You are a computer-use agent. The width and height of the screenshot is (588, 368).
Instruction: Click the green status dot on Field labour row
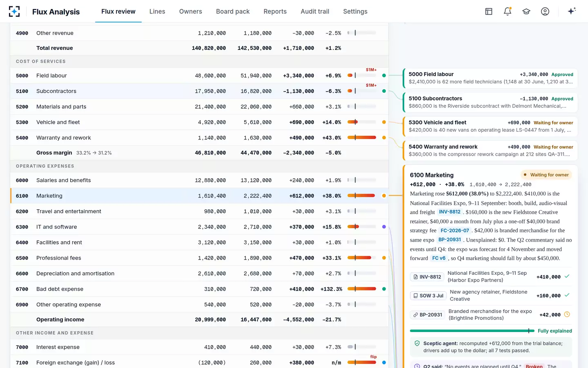pyautogui.click(x=384, y=76)
